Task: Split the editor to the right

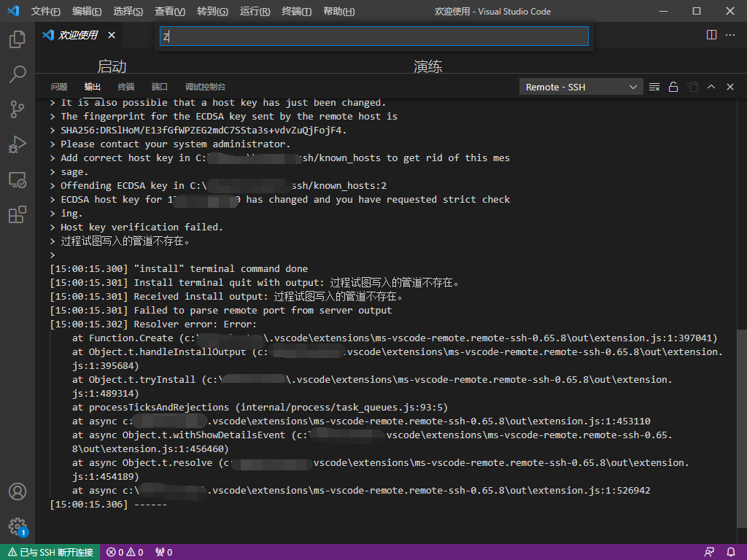Action: point(711,35)
